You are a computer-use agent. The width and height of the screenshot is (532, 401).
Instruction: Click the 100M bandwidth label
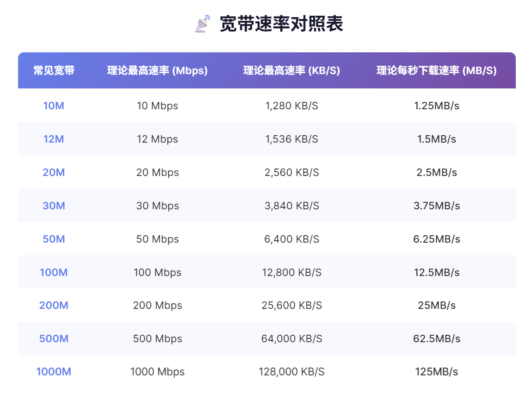click(54, 272)
